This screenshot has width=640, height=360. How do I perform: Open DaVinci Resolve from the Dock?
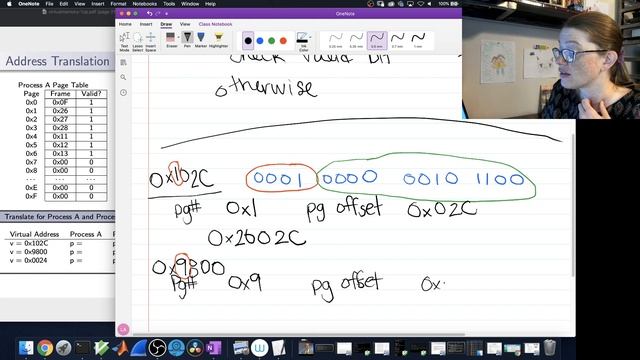[195, 348]
